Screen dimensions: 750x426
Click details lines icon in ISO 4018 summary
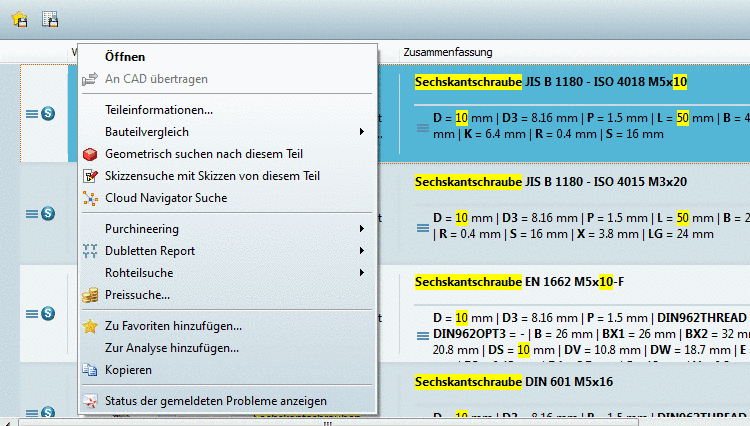(x=423, y=128)
